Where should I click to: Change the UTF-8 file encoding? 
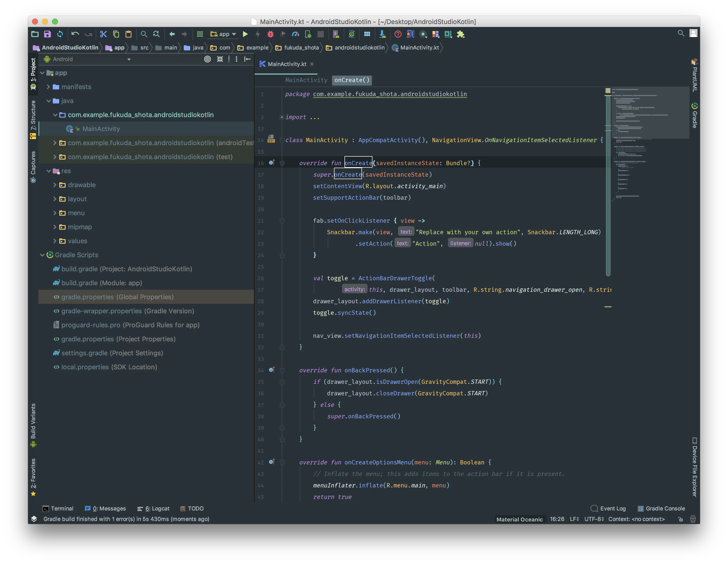tap(594, 519)
